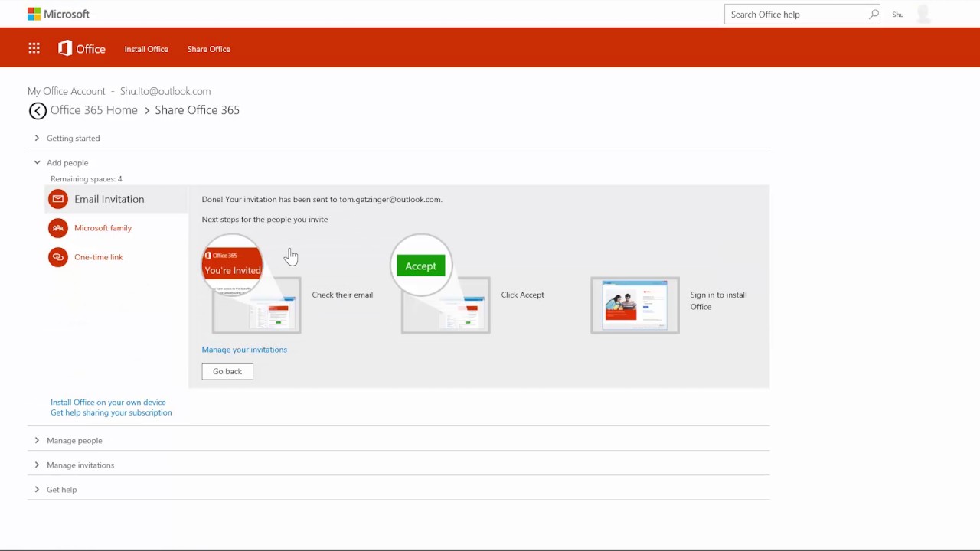
Task: Switch to One-time link option
Action: pyautogui.click(x=98, y=257)
